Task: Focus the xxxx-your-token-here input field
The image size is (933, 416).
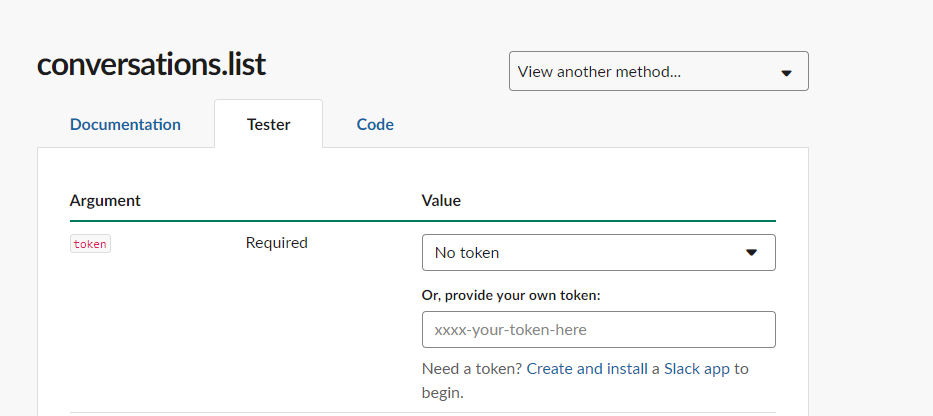Action: click(599, 329)
